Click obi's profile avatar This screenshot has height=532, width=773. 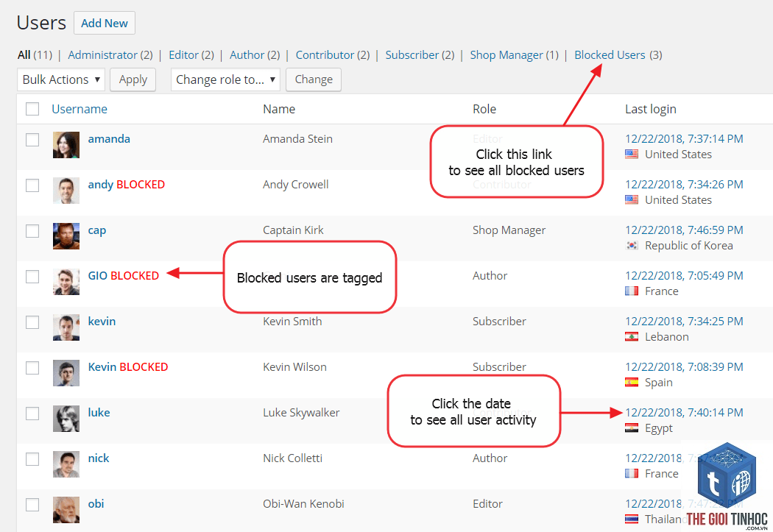66,510
